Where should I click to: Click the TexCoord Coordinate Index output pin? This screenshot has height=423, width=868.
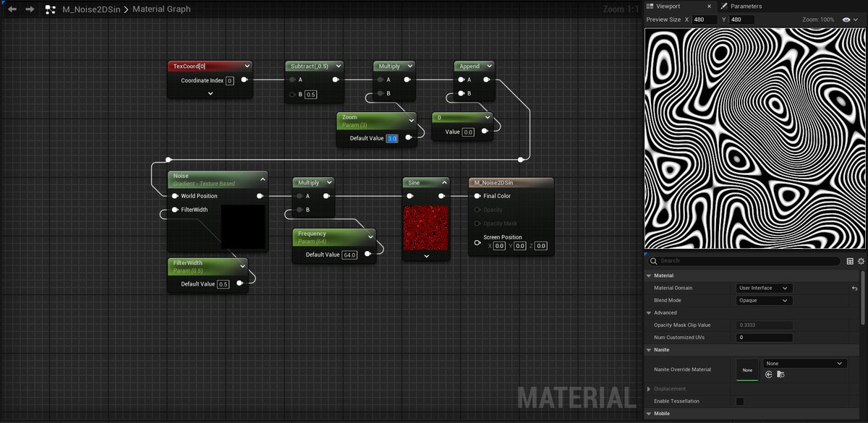tap(244, 80)
